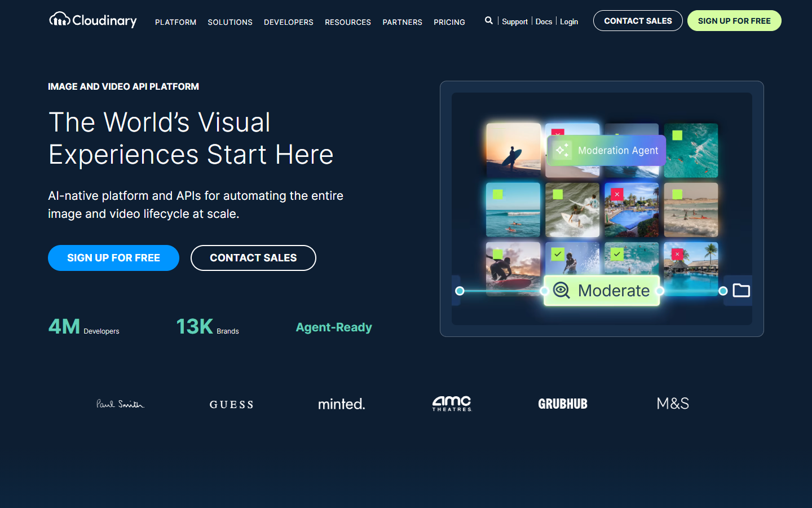The width and height of the screenshot is (812, 508).
Task: Click the green Sign Up For Free button in the header
Action: click(734, 21)
